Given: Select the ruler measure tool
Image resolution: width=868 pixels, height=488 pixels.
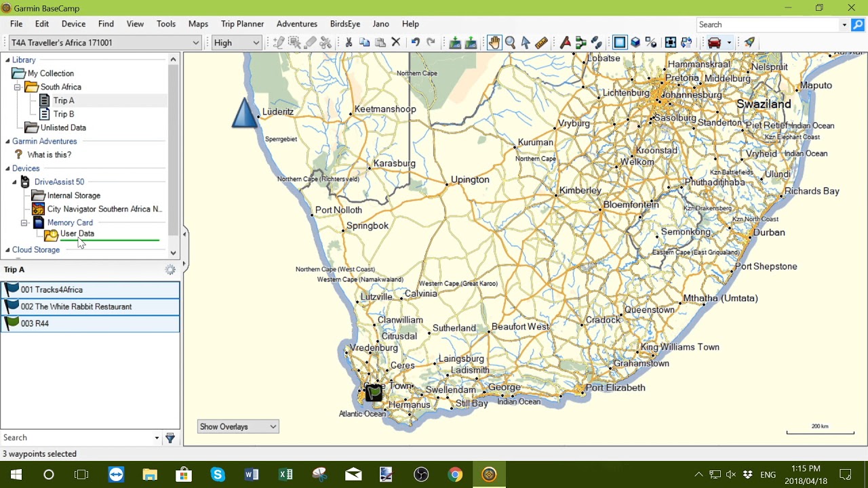Looking at the screenshot, I should (x=541, y=43).
